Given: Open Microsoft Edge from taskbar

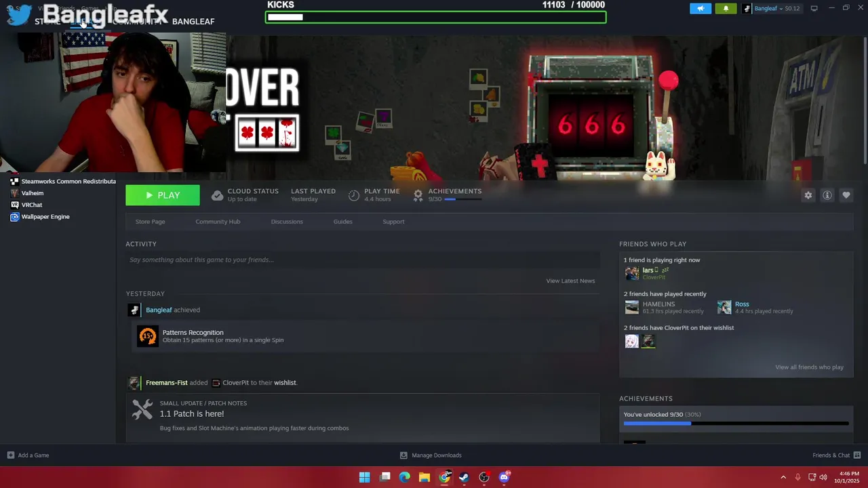Looking at the screenshot, I should (x=405, y=477).
